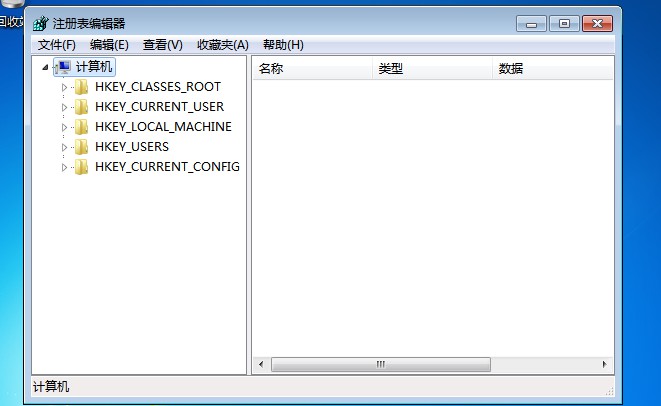Screen dimensions: 661x406
Task: Maximize the Registry Editor window
Action: click(x=564, y=24)
